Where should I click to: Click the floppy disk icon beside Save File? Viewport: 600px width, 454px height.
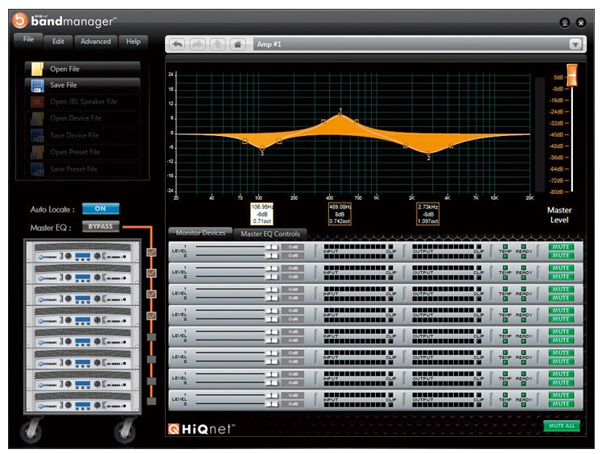click(37, 85)
